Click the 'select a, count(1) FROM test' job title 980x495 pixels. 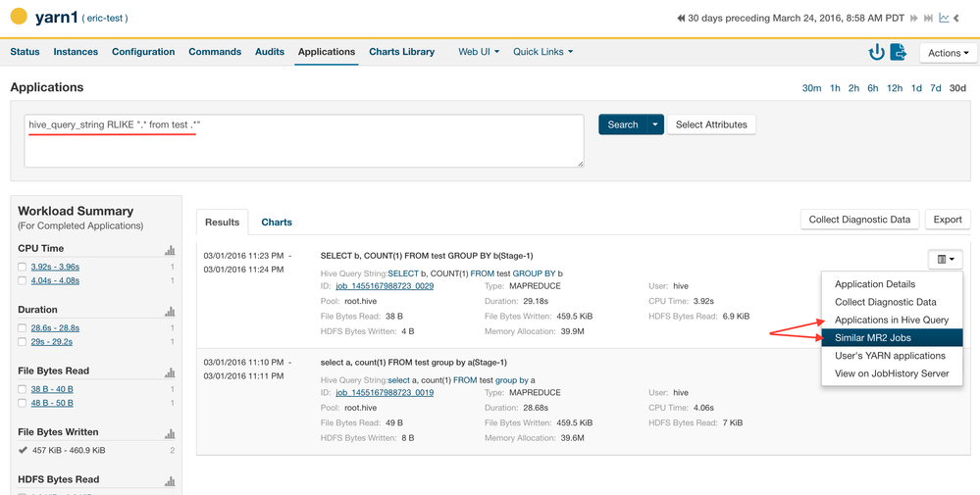(413, 362)
